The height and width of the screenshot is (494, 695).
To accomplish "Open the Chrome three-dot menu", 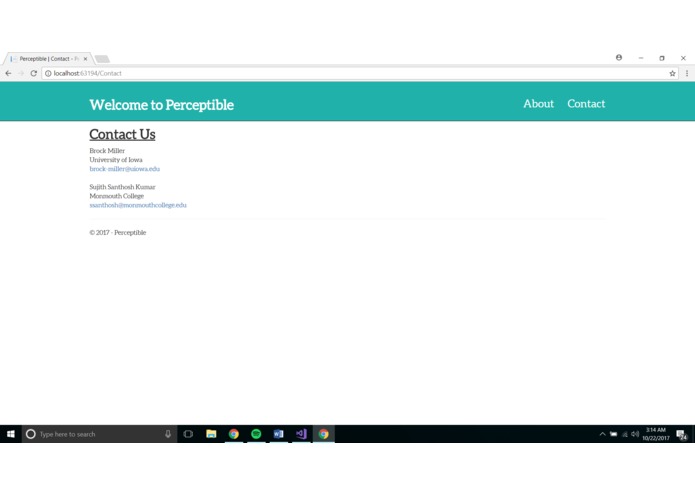I will click(687, 74).
